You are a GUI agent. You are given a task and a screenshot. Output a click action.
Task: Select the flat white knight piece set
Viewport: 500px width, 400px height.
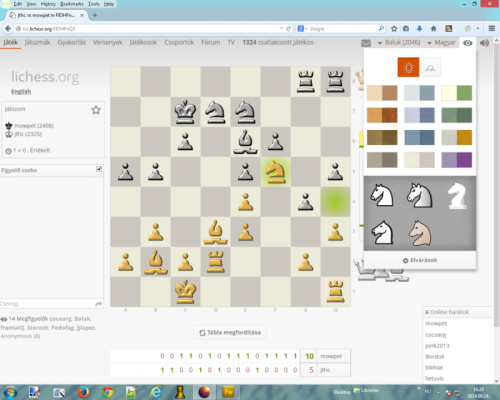(457, 196)
